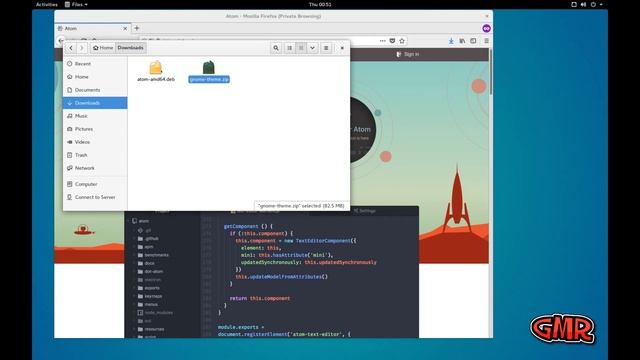
Task: Open Computer in the sidebar
Action: pos(95,184)
